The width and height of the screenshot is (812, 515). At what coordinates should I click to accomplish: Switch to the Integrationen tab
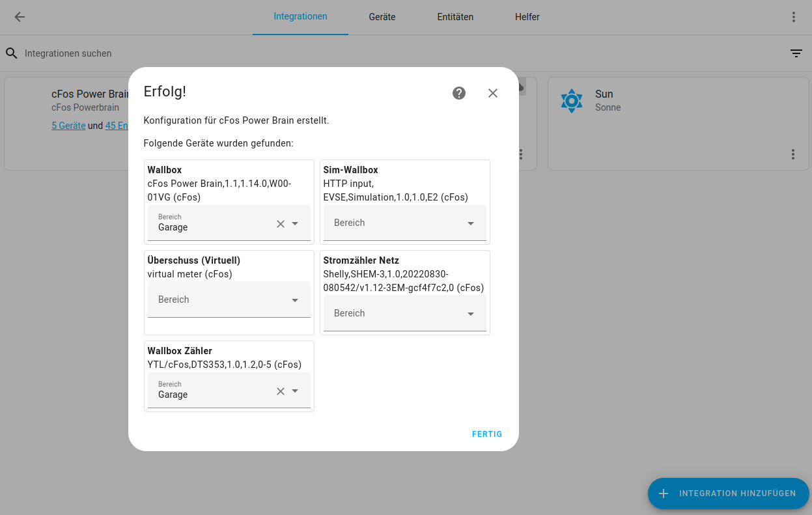pyautogui.click(x=300, y=17)
